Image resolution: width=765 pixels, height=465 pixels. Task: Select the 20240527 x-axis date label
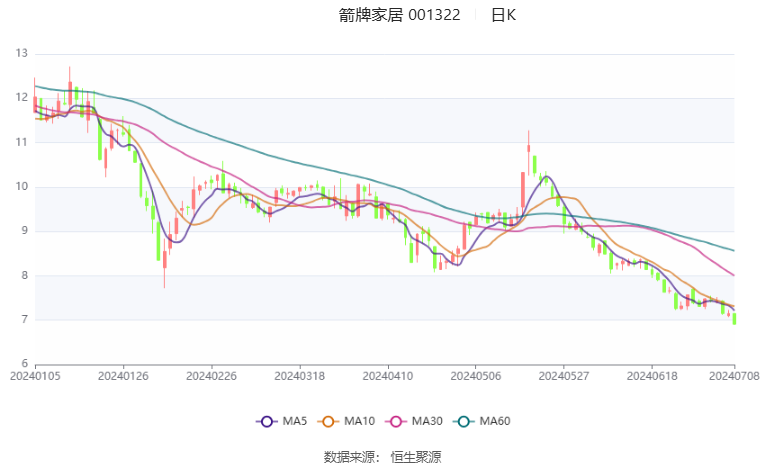click(x=564, y=376)
